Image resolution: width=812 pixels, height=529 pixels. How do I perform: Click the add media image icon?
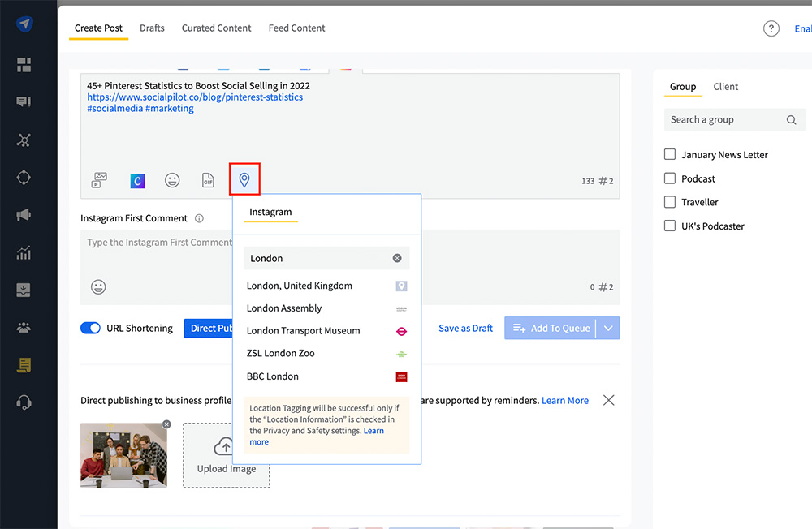(x=99, y=180)
